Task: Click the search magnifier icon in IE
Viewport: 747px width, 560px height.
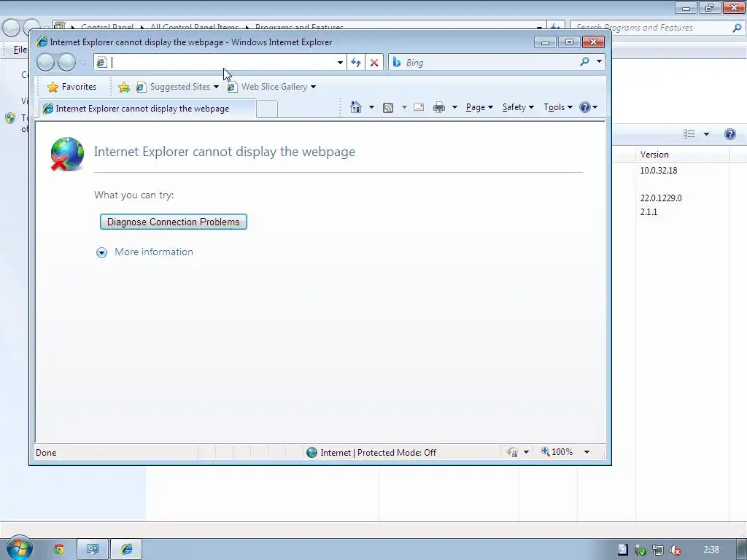Action: tap(584, 62)
